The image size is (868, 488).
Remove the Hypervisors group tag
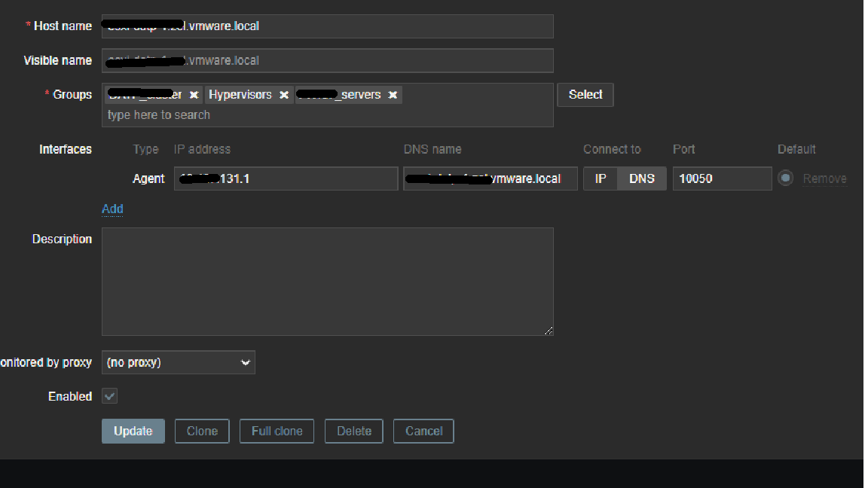284,95
